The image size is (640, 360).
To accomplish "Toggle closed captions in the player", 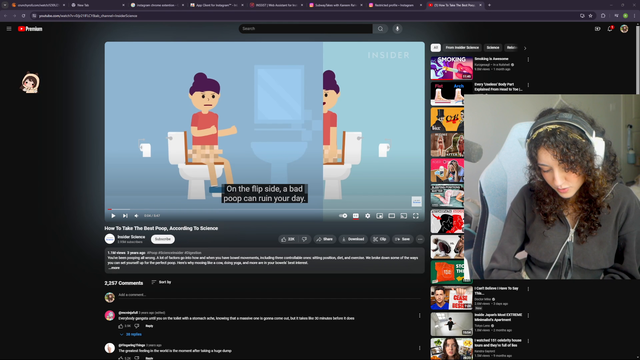I will coord(356,216).
